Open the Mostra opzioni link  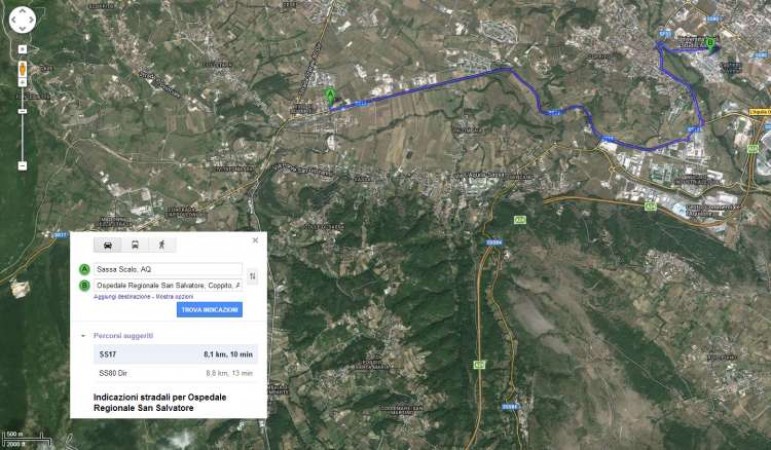click(x=175, y=297)
